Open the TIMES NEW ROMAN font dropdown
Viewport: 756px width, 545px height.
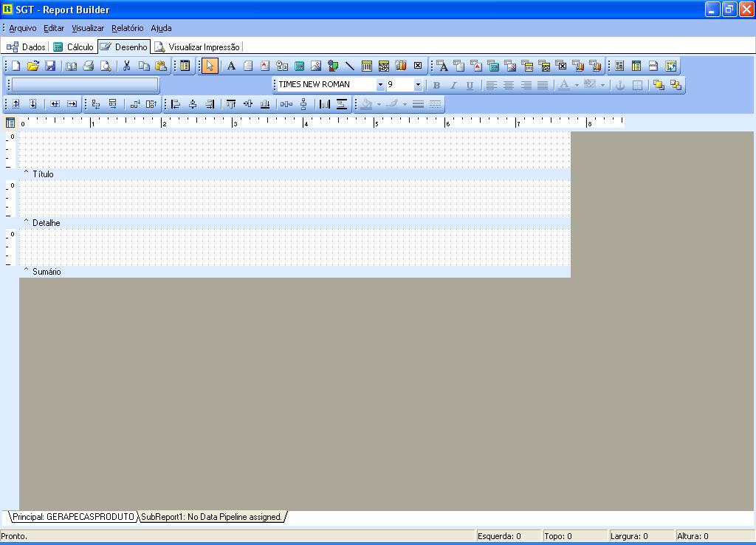click(380, 85)
